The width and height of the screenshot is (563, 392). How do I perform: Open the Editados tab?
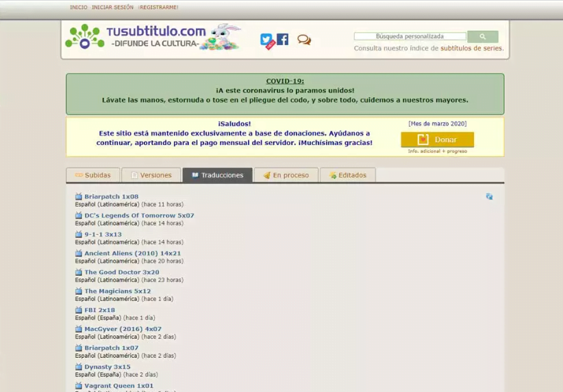(347, 175)
